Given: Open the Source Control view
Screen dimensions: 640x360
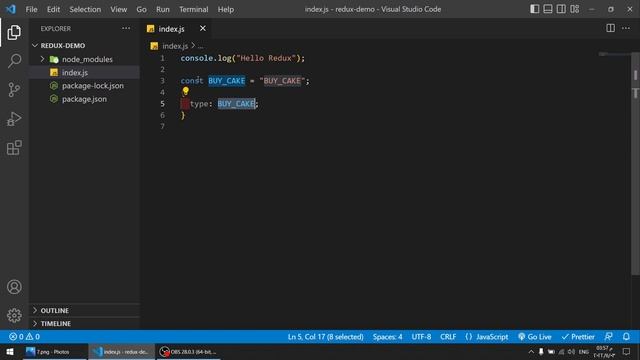Looking at the screenshot, I should click(x=14, y=90).
